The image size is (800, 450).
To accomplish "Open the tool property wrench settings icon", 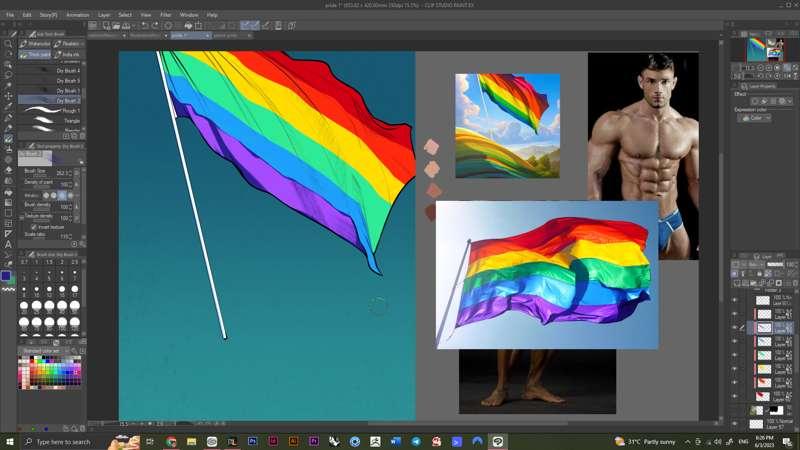I will pyautogui.click(x=82, y=244).
